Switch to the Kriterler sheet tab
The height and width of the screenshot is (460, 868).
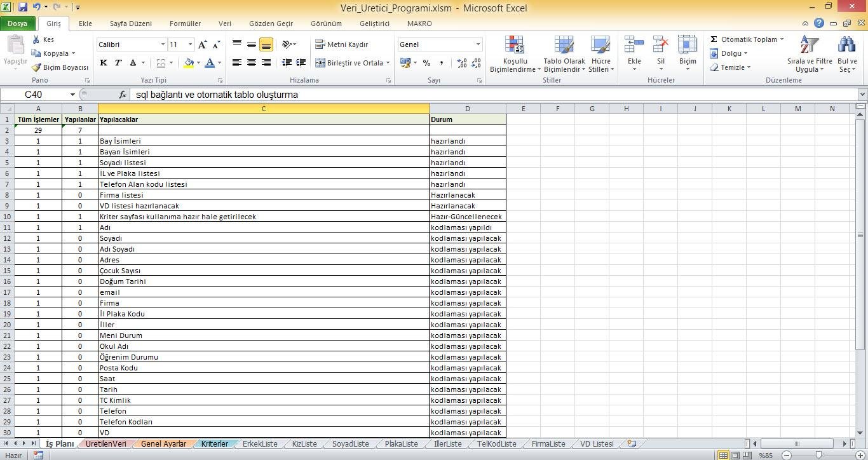pos(214,444)
